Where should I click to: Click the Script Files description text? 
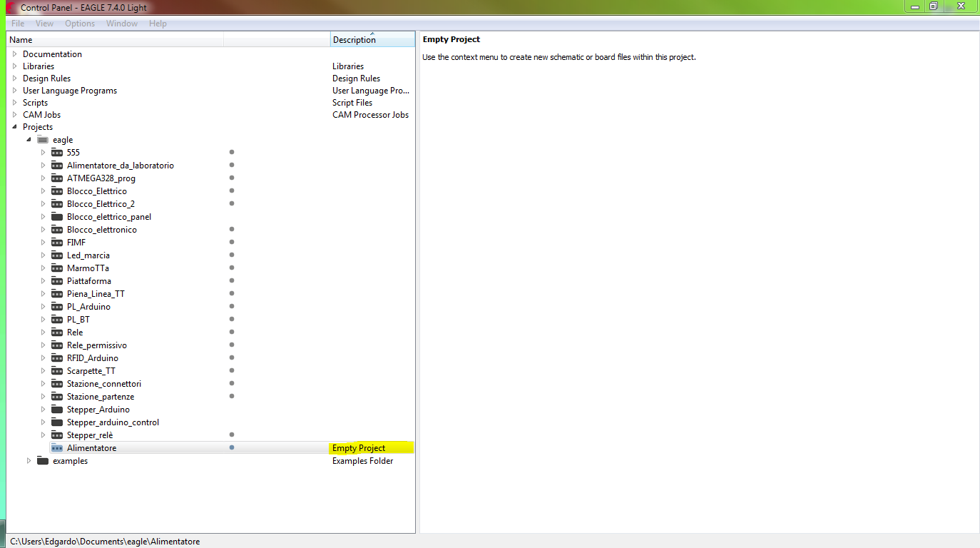(x=352, y=103)
